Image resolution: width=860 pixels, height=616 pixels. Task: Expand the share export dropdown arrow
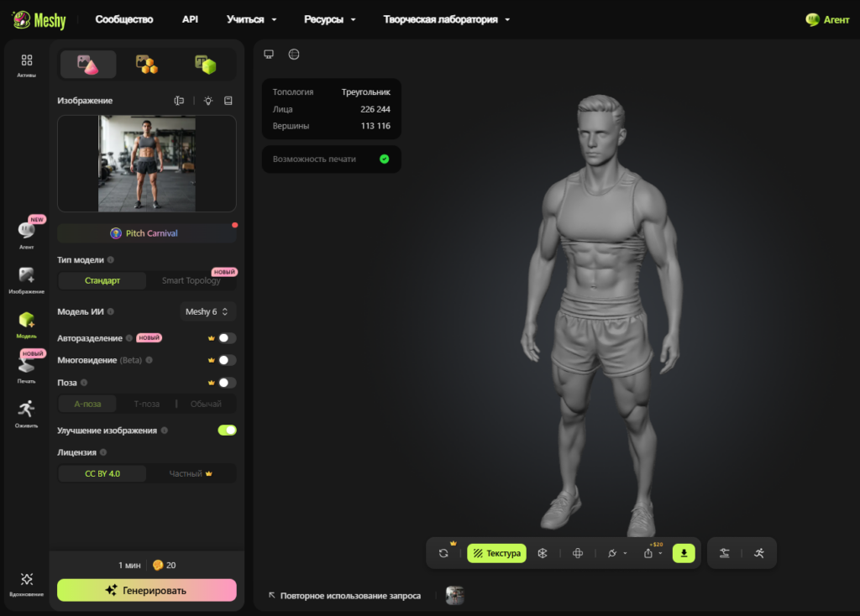click(x=660, y=554)
